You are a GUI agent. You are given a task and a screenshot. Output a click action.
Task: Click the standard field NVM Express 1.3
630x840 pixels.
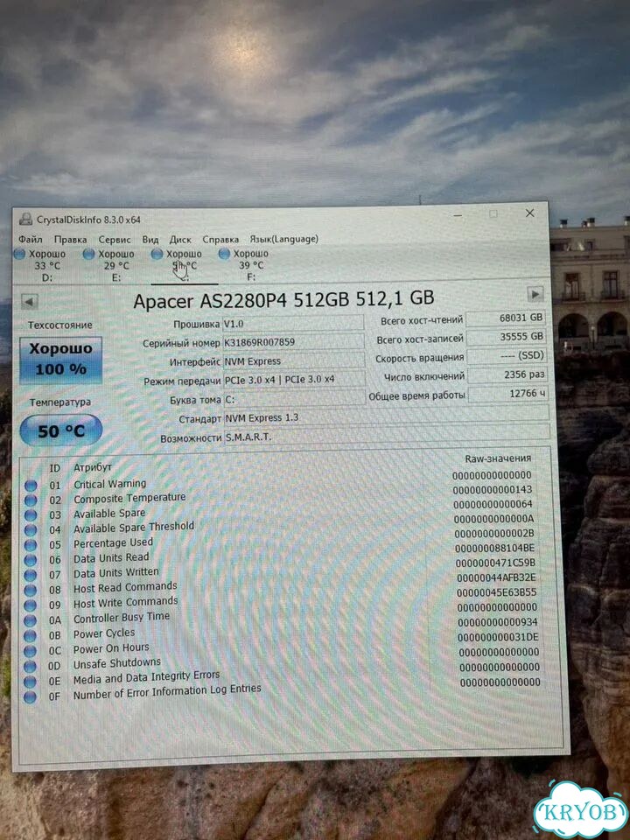coord(386,416)
